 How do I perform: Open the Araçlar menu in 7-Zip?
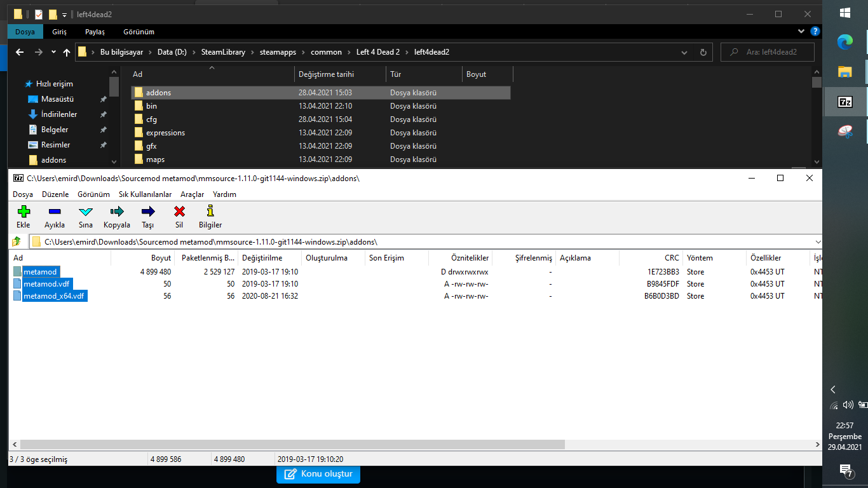tap(193, 194)
